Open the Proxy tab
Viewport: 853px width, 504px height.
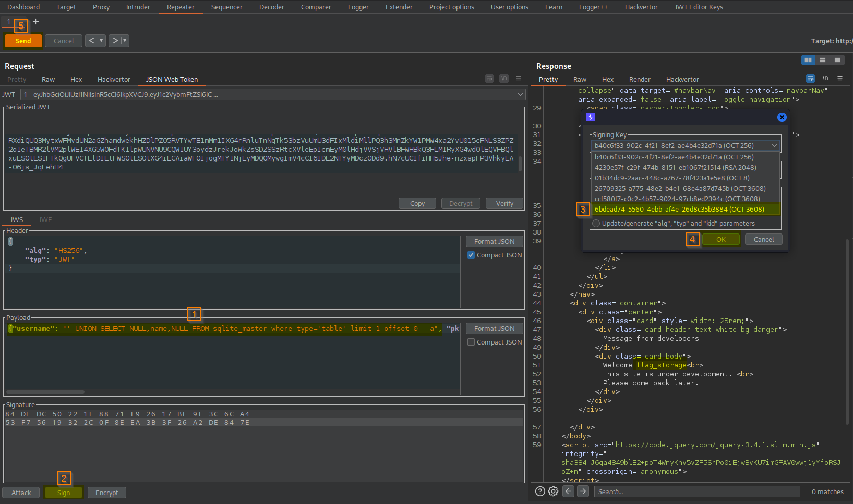tap(101, 7)
